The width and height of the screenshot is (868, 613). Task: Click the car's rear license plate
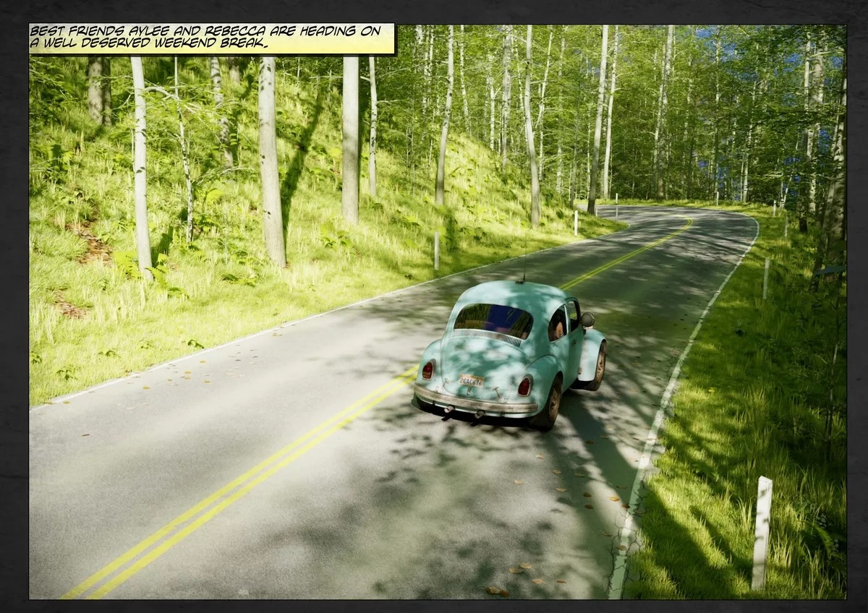point(470,380)
